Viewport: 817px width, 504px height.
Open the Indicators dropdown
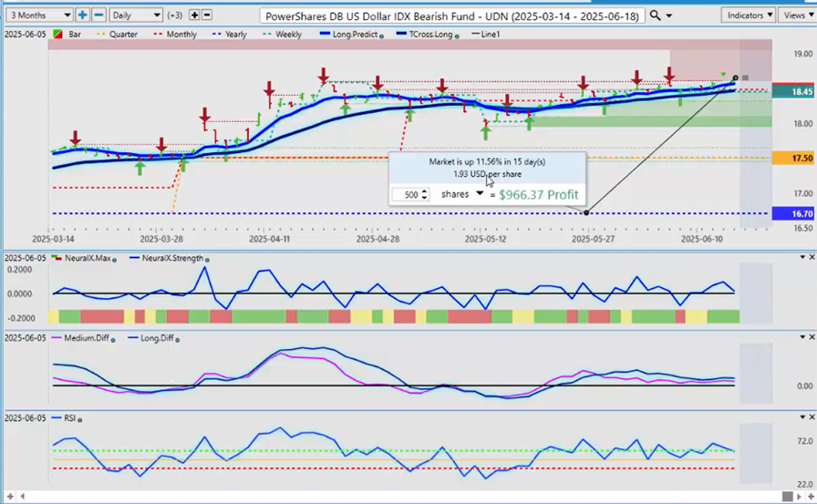pos(749,15)
